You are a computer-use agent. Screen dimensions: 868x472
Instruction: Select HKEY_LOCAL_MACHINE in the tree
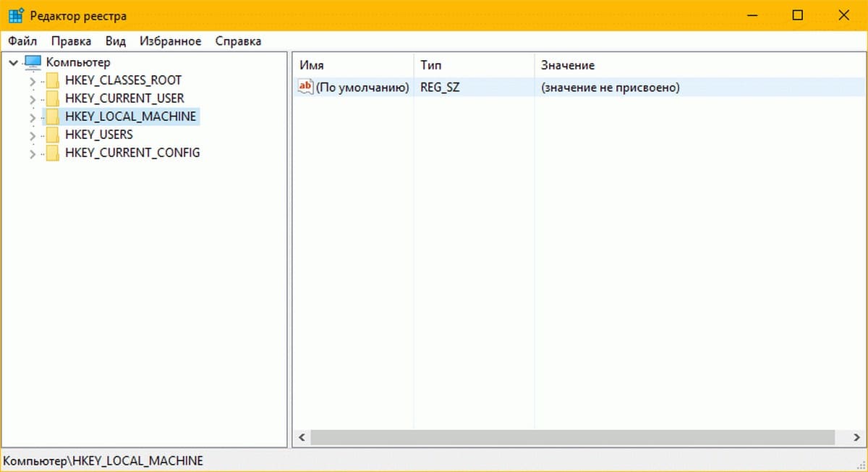(130, 117)
